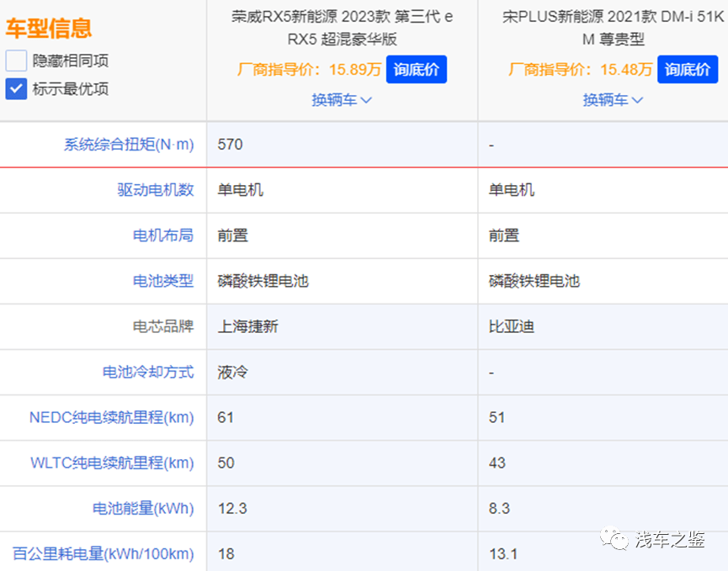
Task: Open 换辆车 dropdown under 宋PLUS新能源
Action: pyautogui.click(x=613, y=100)
